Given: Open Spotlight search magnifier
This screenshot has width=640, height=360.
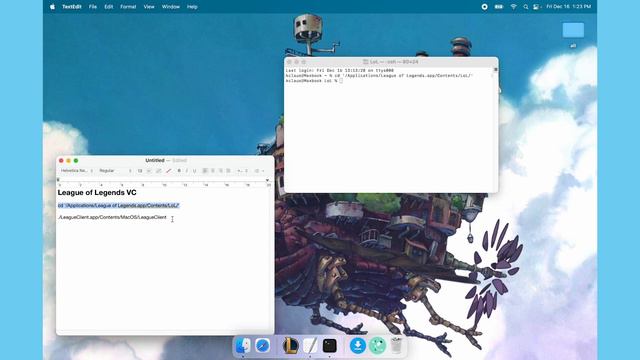Looking at the screenshot, I should point(526,7).
